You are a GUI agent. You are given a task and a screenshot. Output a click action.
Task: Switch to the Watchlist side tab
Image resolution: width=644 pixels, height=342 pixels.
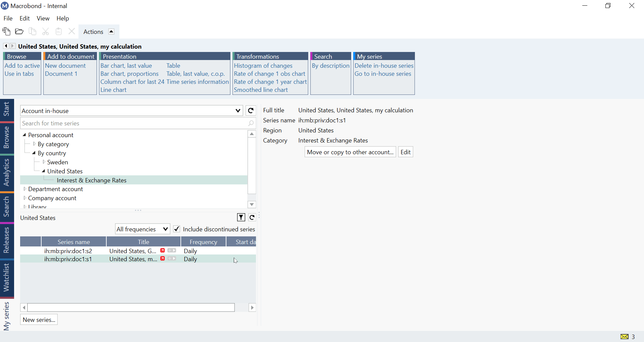click(6, 278)
